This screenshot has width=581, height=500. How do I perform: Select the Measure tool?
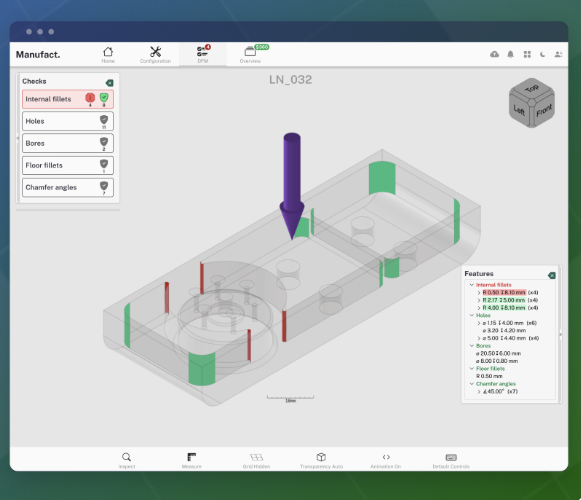pos(192,457)
